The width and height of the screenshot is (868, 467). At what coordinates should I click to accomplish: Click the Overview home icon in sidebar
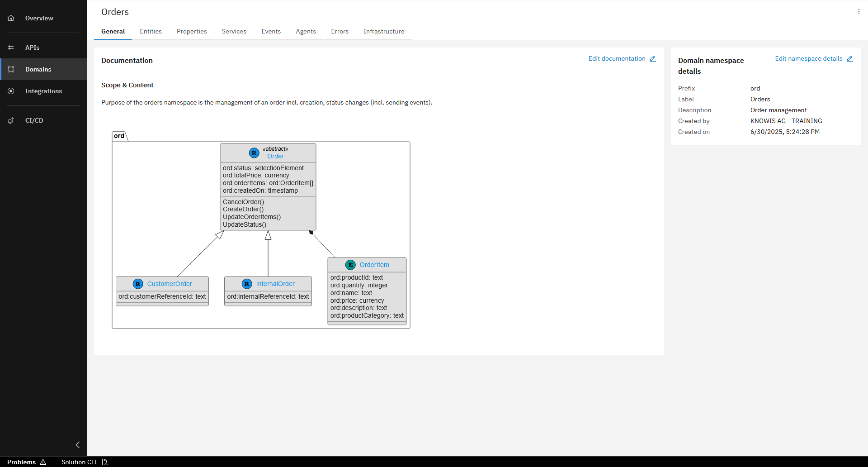coord(11,18)
